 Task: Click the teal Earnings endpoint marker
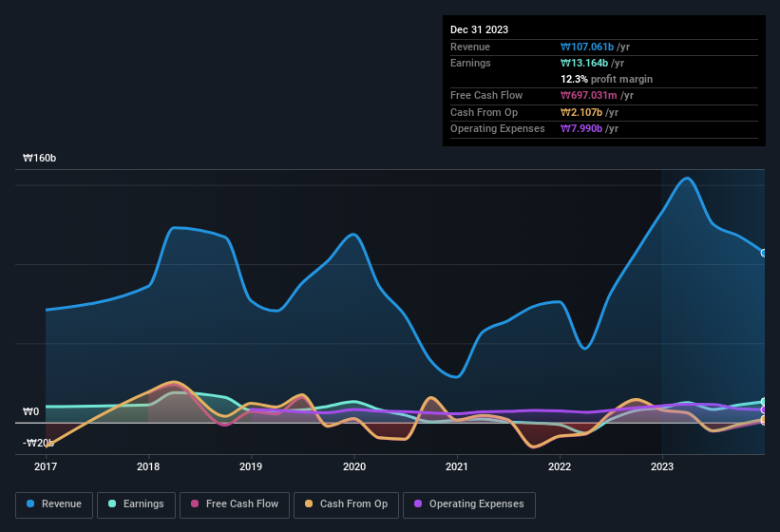(764, 402)
